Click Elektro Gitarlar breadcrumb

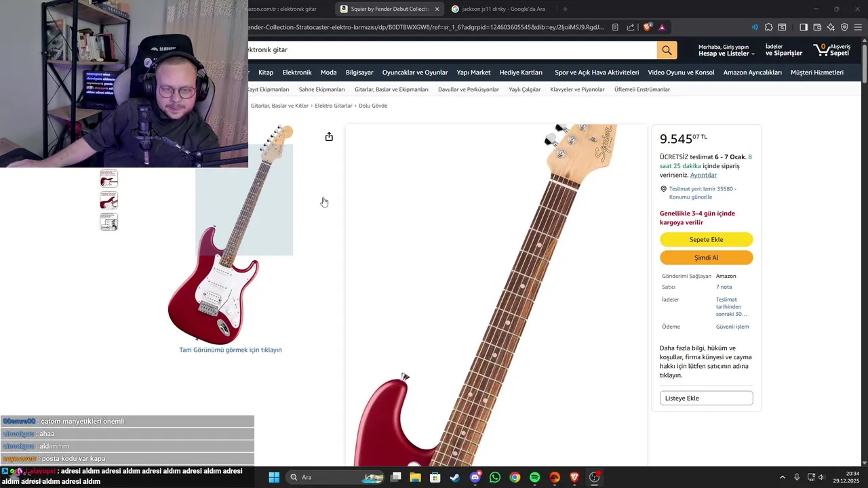[x=334, y=106]
